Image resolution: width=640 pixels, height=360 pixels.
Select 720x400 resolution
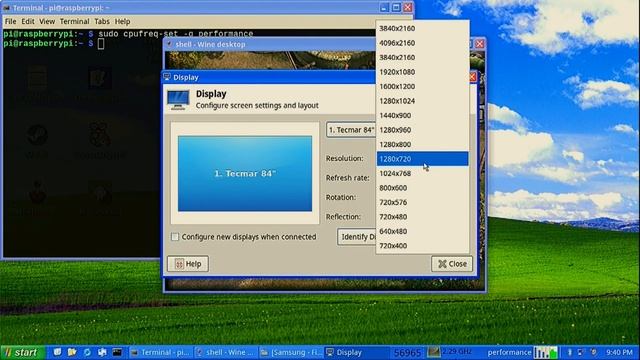tap(422, 246)
